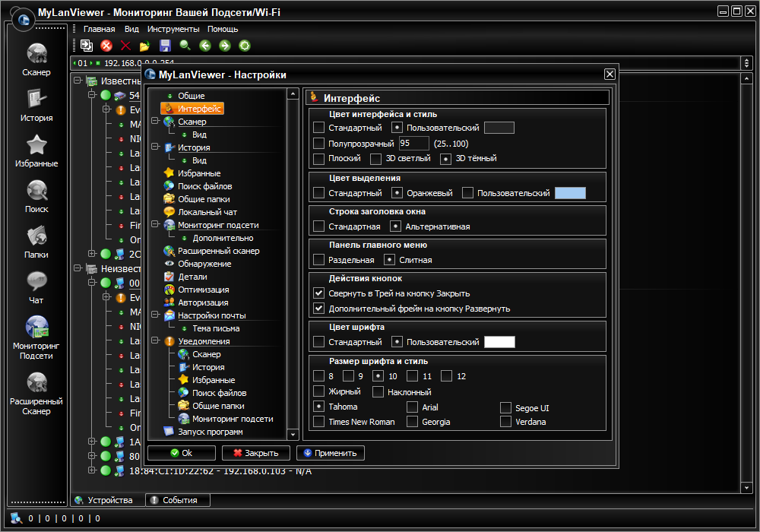Click the Применить button

(330, 453)
